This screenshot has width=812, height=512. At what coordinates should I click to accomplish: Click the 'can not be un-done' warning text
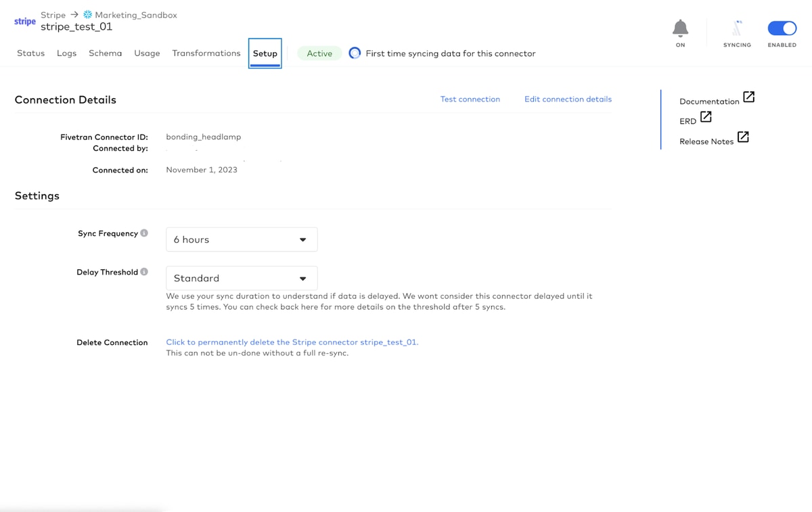point(257,353)
